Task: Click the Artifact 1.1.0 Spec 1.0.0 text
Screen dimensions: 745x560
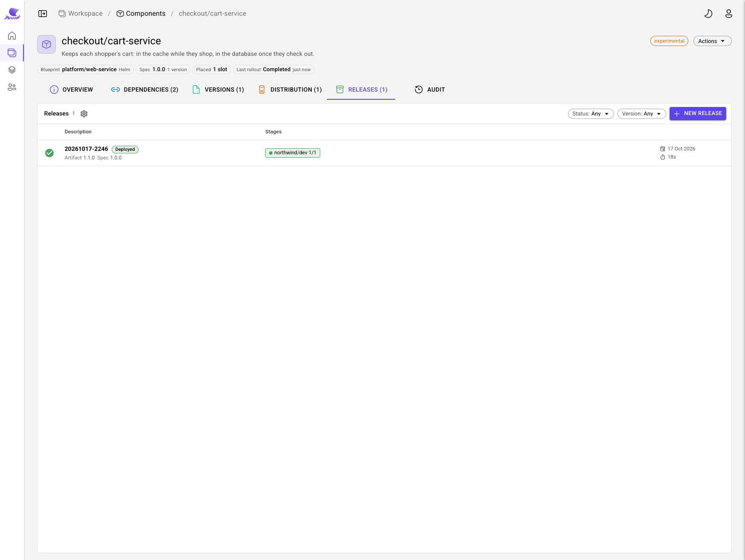Action: click(93, 158)
